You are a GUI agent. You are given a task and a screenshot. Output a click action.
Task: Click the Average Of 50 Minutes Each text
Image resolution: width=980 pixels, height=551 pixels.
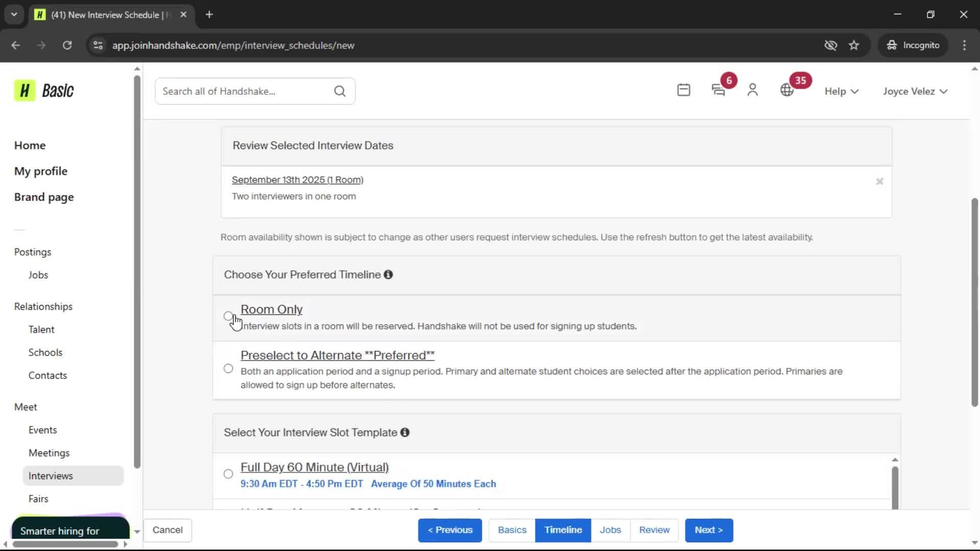point(433,484)
